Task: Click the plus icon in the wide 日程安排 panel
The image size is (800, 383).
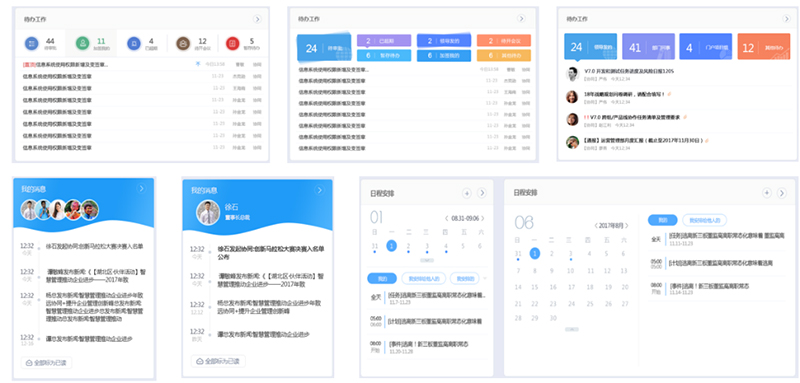Action: coord(766,193)
